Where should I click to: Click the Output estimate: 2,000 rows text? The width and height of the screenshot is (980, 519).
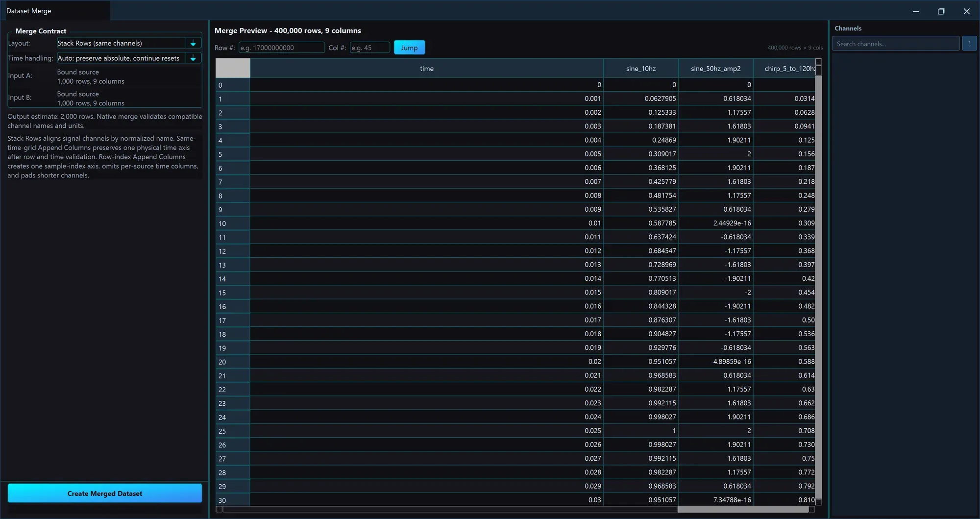[50, 117]
